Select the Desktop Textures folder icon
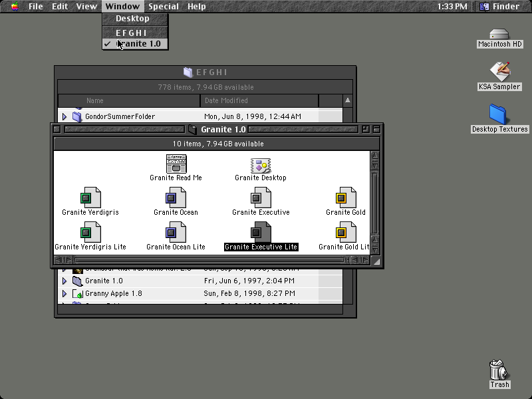This screenshot has height=399, width=532. [x=497, y=114]
